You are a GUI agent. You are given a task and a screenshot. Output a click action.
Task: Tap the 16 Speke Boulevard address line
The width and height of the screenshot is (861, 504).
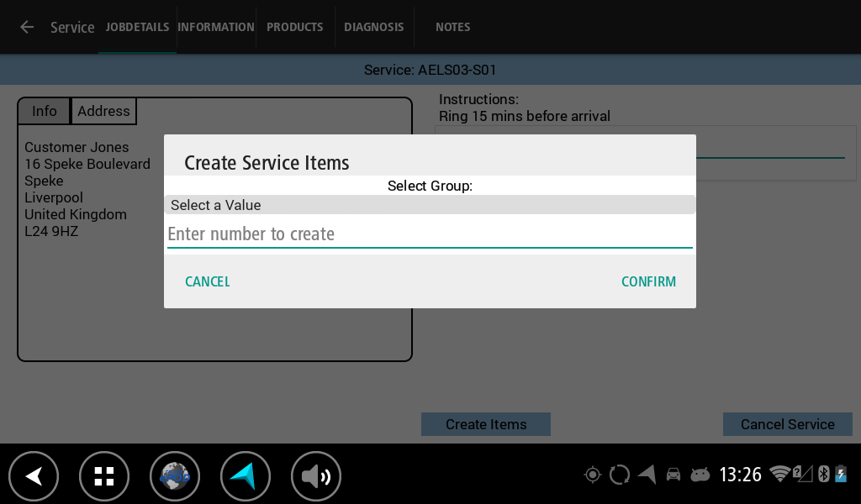point(87,164)
